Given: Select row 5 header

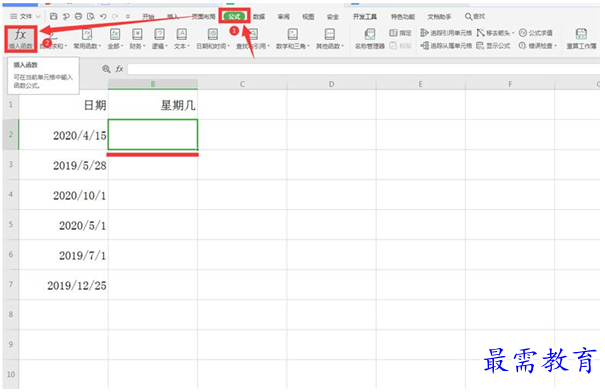Looking at the screenshot, I should pyautogui.click(x=11, y=224).
